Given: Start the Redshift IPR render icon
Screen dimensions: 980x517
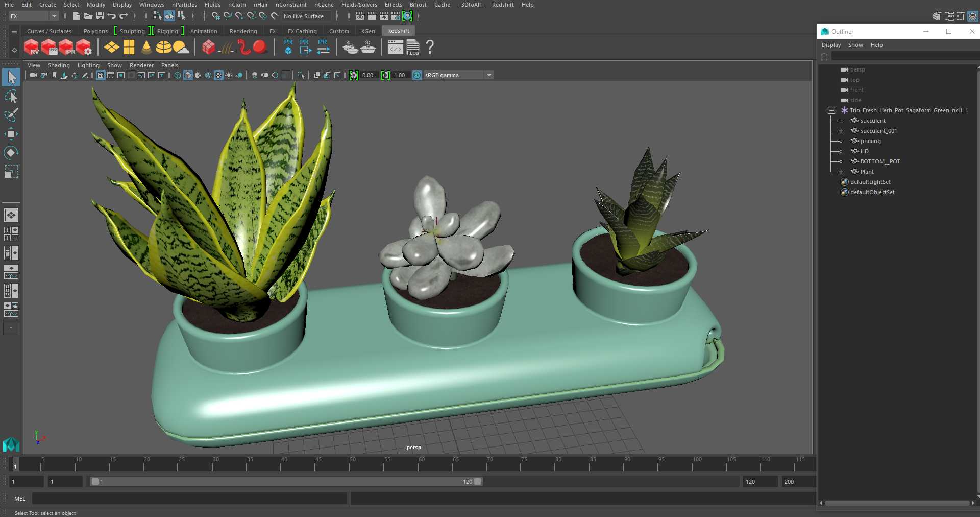Looking at the screenshot, I should [x=66, y=48].
